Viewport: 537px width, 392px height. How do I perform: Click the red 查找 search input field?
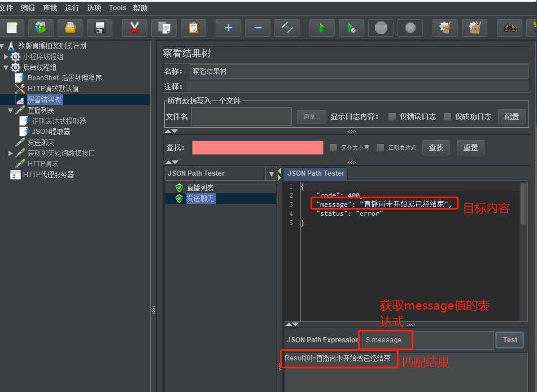tap(257, 147)
